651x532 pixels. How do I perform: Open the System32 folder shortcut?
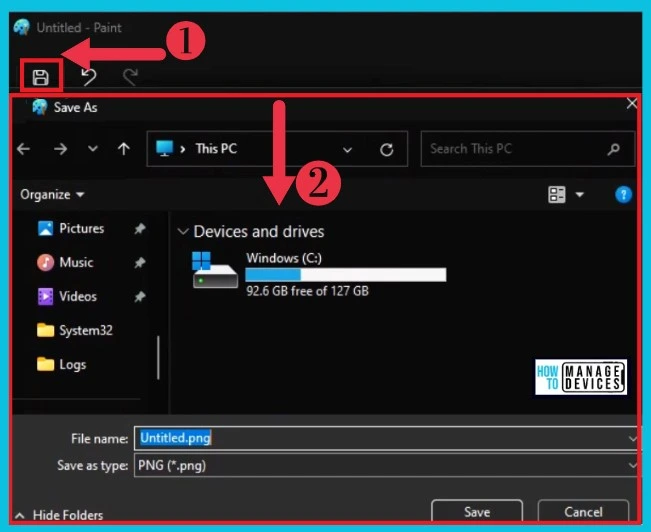(75, 330)
